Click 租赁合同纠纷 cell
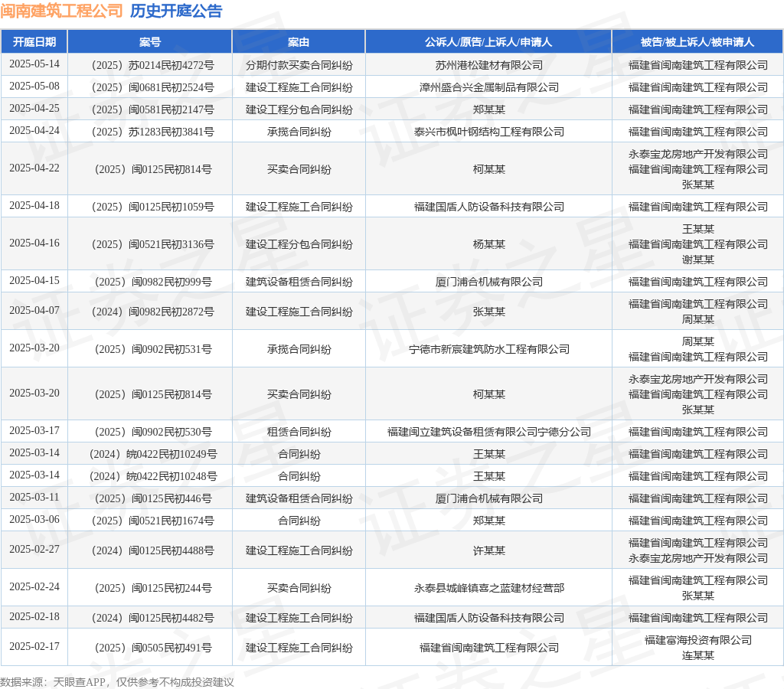Screen dimensions: 784x689 pos(299,432)
